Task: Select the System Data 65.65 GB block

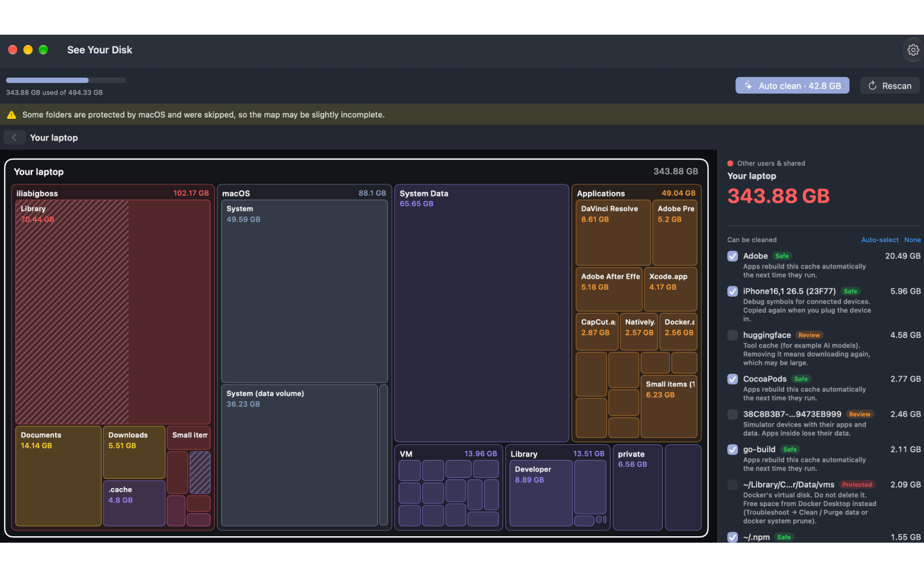Action: [x=481, y=313]
